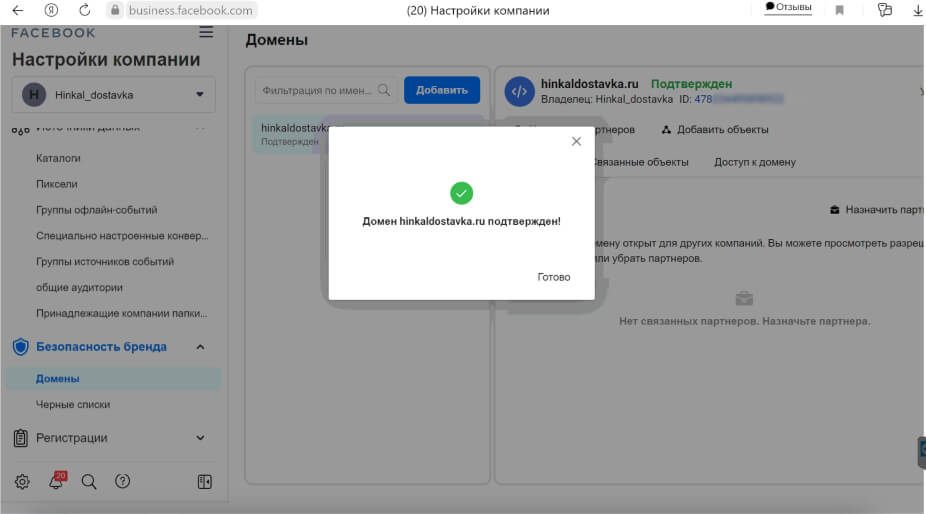
Task: Switch to Доступ к домену tab
Action: [x=755, y=162]
